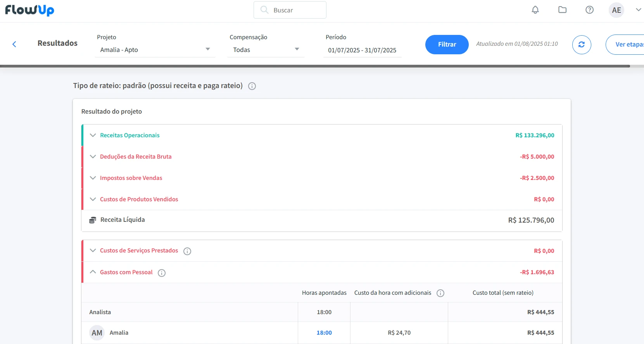Screen dimensions: 644x344
Task: Click info icon next to Gastos com Pessoal
Action: [x=162, y=273]
